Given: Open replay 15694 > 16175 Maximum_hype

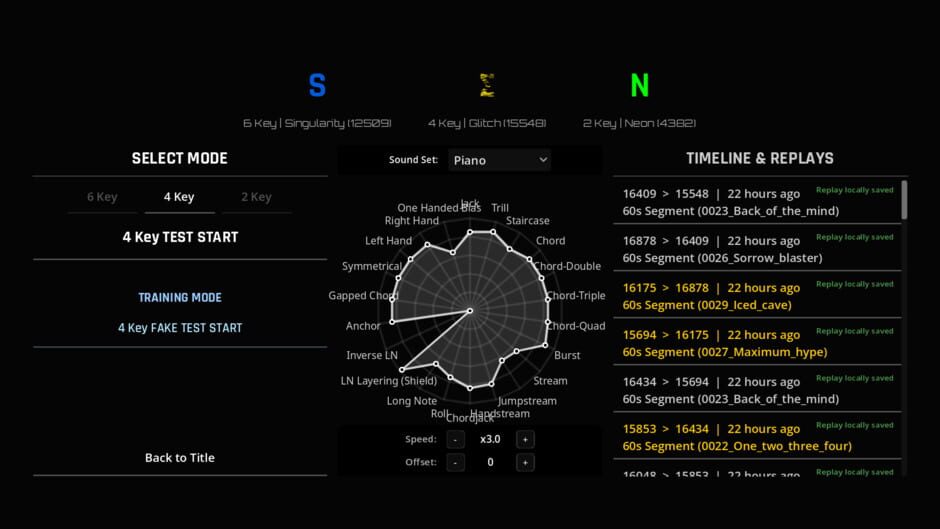Looking at the screenshot, I should pos(757,343).
